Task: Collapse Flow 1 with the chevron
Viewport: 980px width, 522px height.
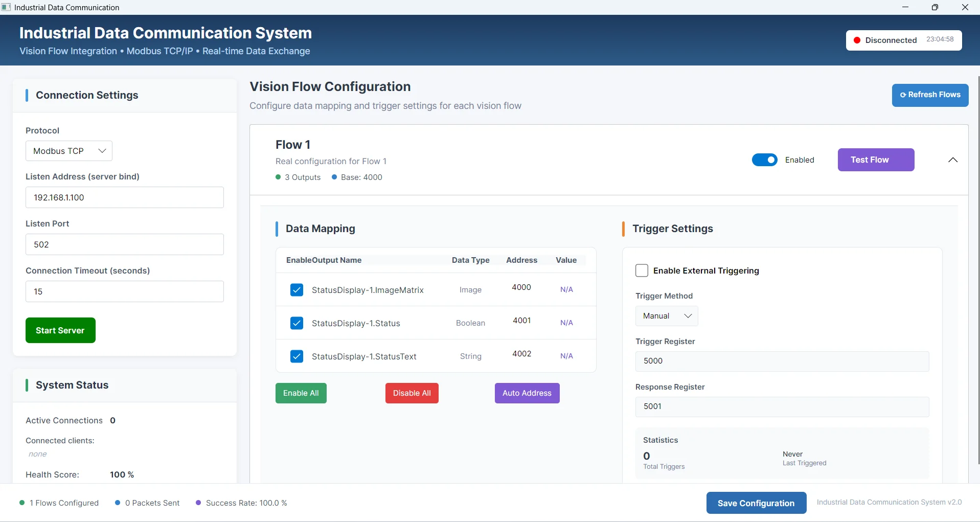Action: [952, 160]
